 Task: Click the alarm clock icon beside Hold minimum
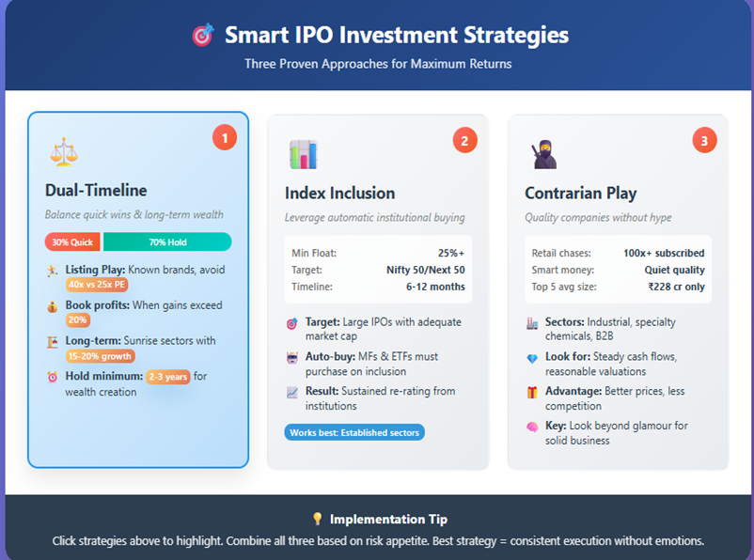click(x=52, y=377)
